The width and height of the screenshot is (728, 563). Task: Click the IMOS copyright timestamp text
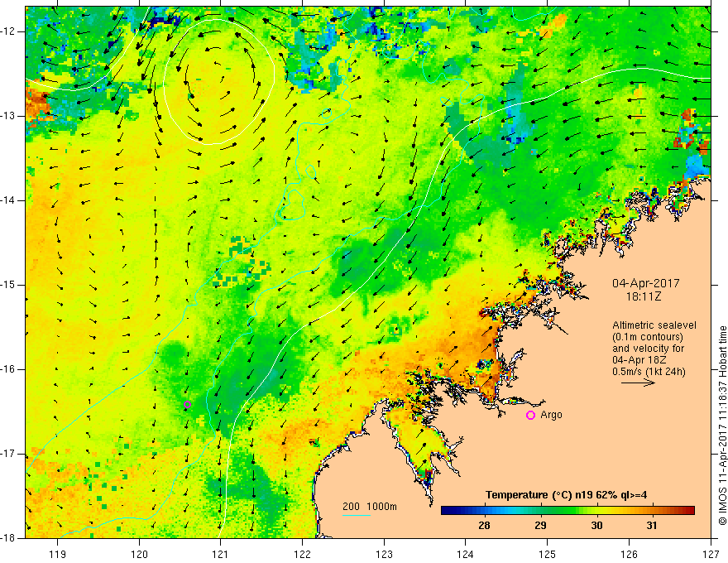point(722,426)
